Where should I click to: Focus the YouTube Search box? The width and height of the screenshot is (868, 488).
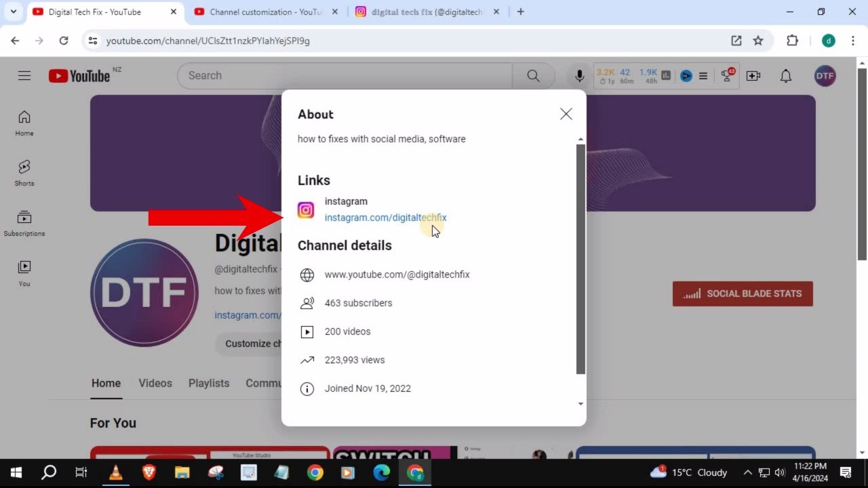coord(344,75)
